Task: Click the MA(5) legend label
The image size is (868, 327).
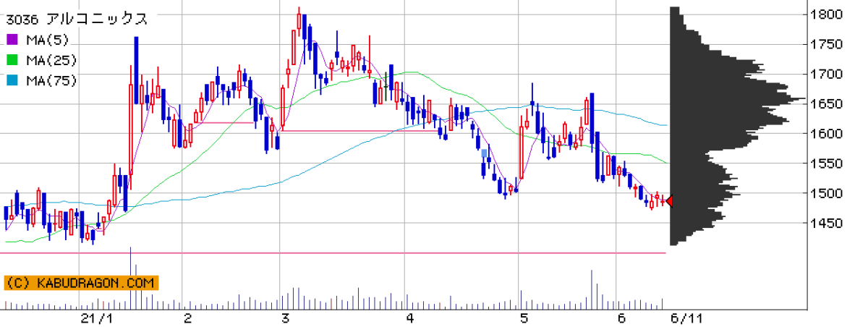Action: (48, 41)
